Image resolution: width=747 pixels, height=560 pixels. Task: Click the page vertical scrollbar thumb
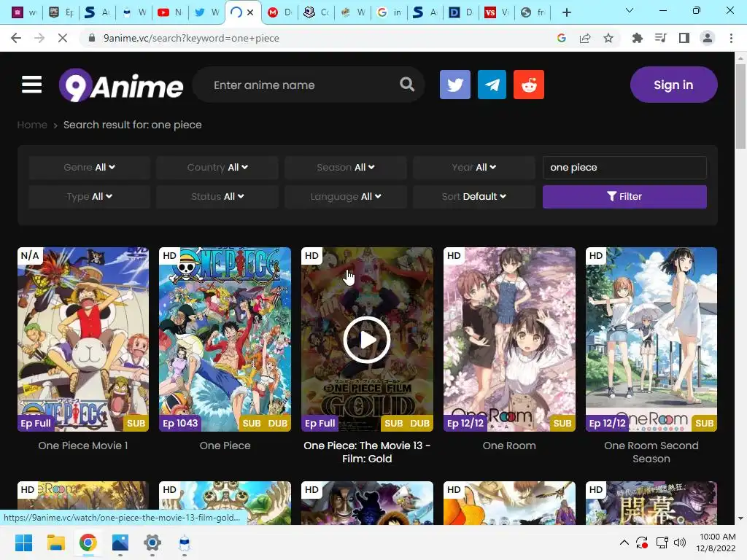pos(740,106)
